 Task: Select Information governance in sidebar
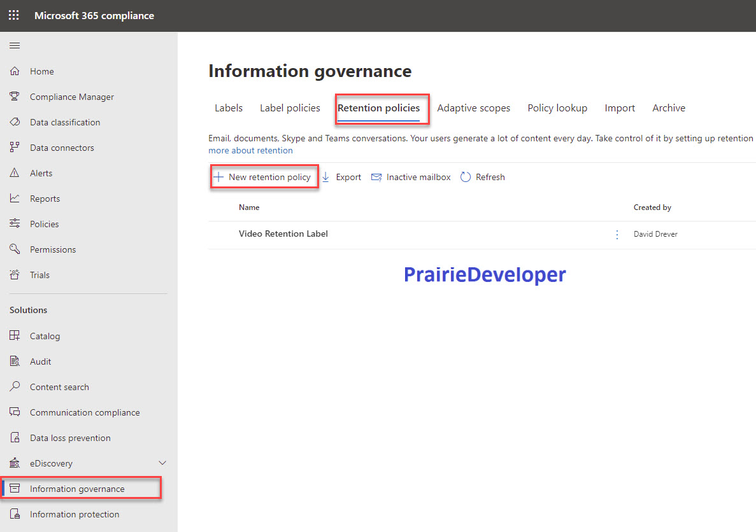(x=77, y=489)
